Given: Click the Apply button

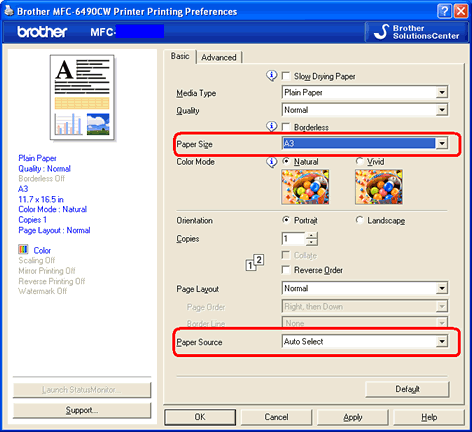Looking at the screenshot, I should [x=353, y=417].
